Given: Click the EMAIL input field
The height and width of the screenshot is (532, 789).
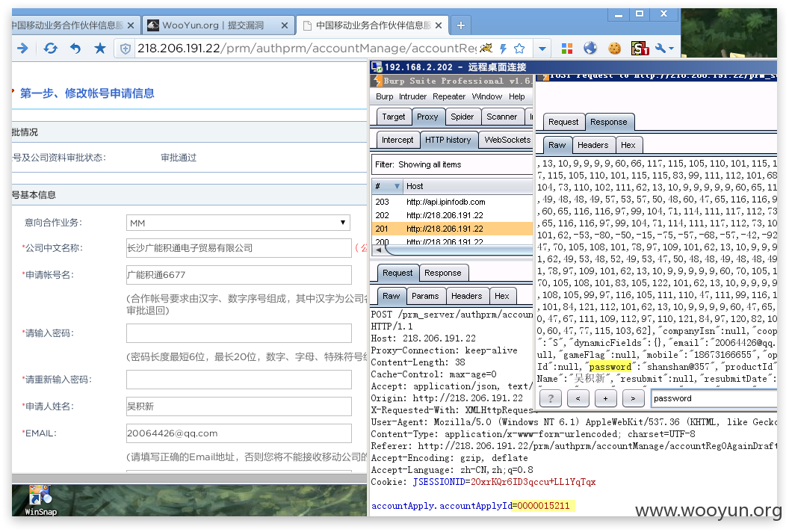Looking at the screenshot, I should (238, 433).
